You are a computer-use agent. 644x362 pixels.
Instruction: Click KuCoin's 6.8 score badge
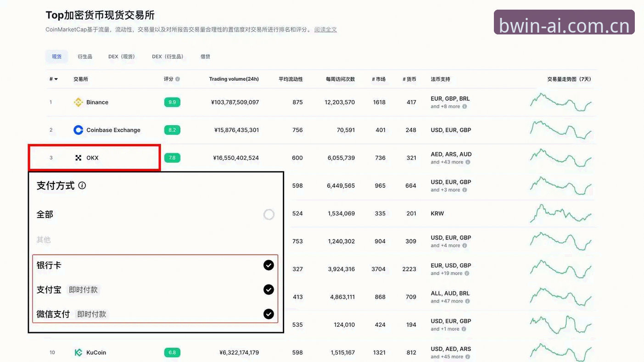[172, 352]
